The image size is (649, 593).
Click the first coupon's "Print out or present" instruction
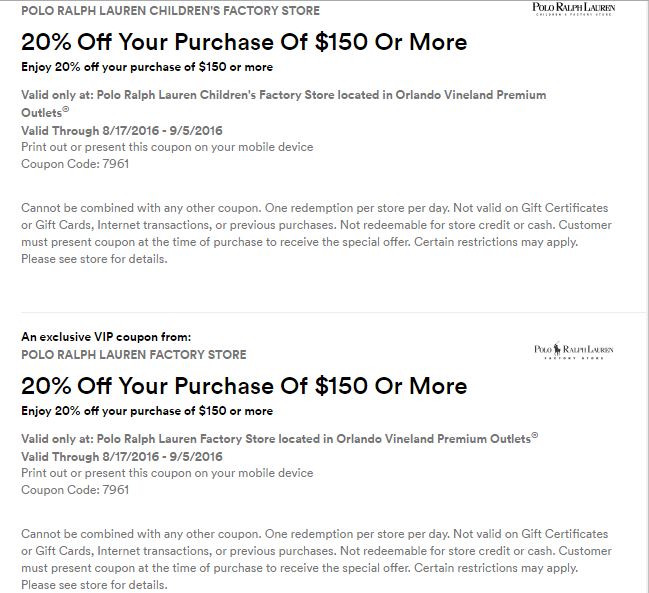(167, 147)
